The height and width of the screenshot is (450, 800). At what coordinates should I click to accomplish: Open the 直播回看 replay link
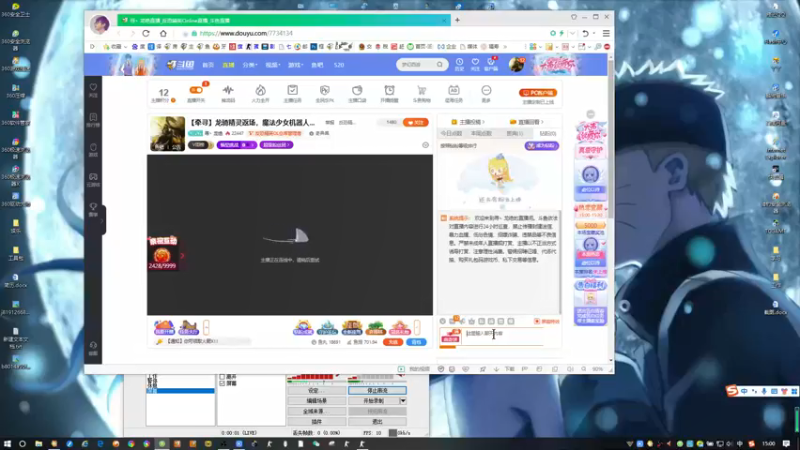(527, 122)
